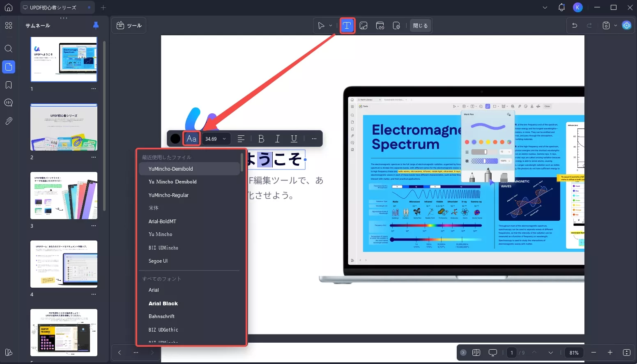Click the fit page icon
Screen dimensions: 637x364
click(x=627, y=353)
